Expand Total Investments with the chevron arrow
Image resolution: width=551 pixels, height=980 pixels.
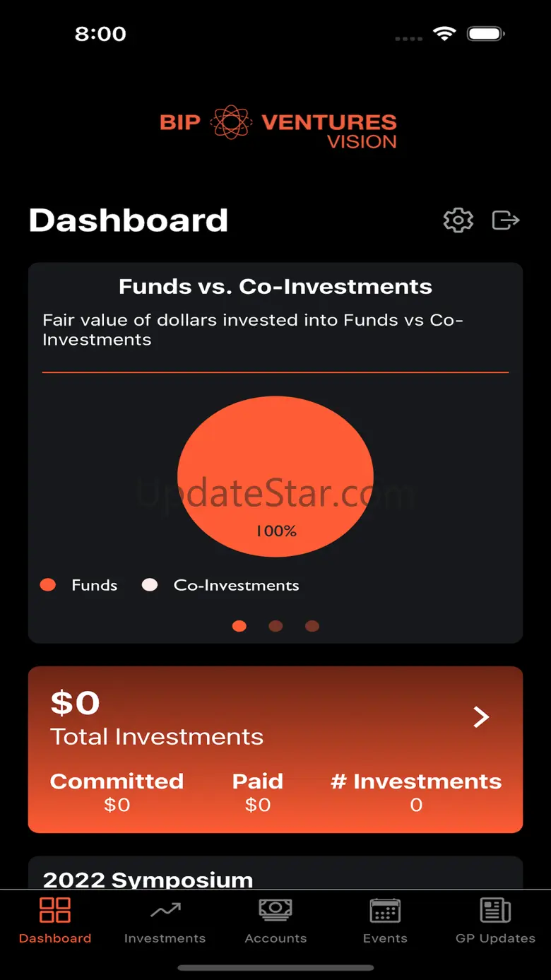(481, 717)
